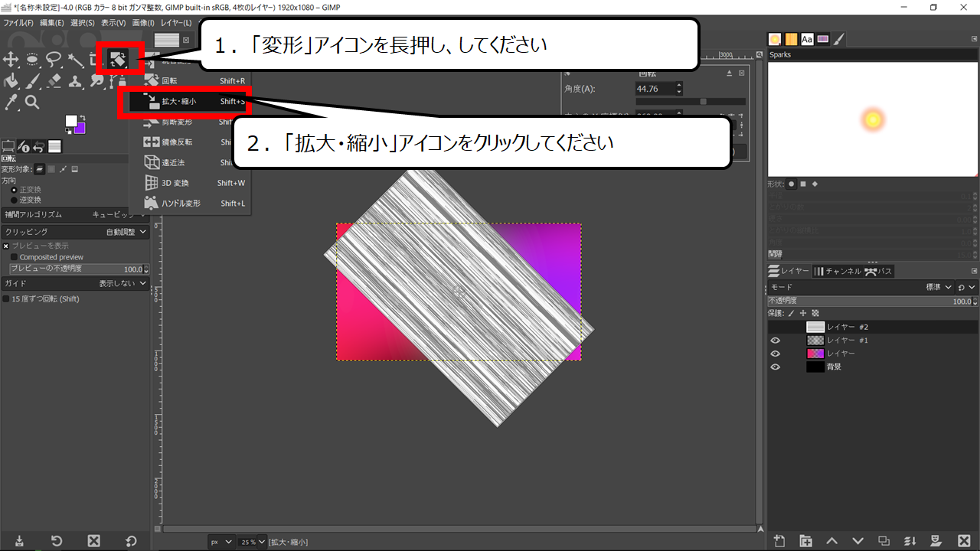Choose 遠近法 from the transform menu
The height and width of the screenshot is (551, 980).
coord(189,163)
